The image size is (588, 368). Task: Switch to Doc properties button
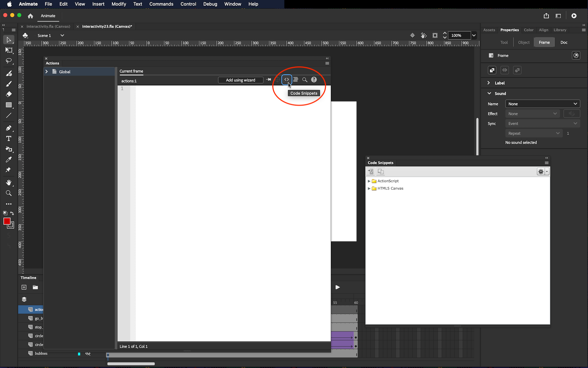[563, 42]
